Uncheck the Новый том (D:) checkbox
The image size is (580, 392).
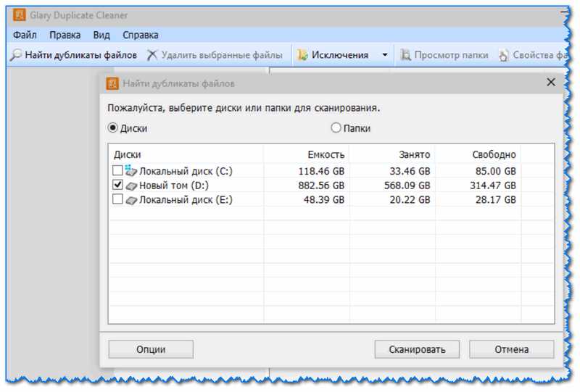[117, 185]
